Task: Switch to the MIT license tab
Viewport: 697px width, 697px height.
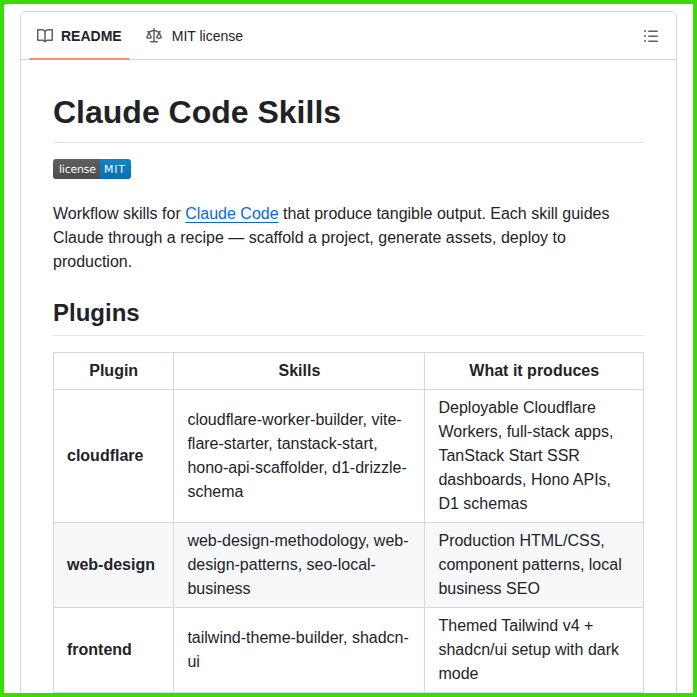Action: (194, 36)
